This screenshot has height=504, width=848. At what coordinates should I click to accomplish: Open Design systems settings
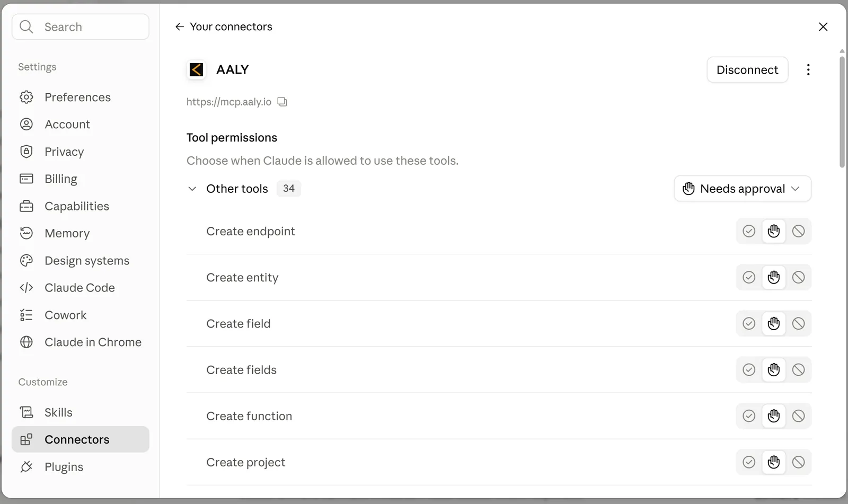point(81,260)
